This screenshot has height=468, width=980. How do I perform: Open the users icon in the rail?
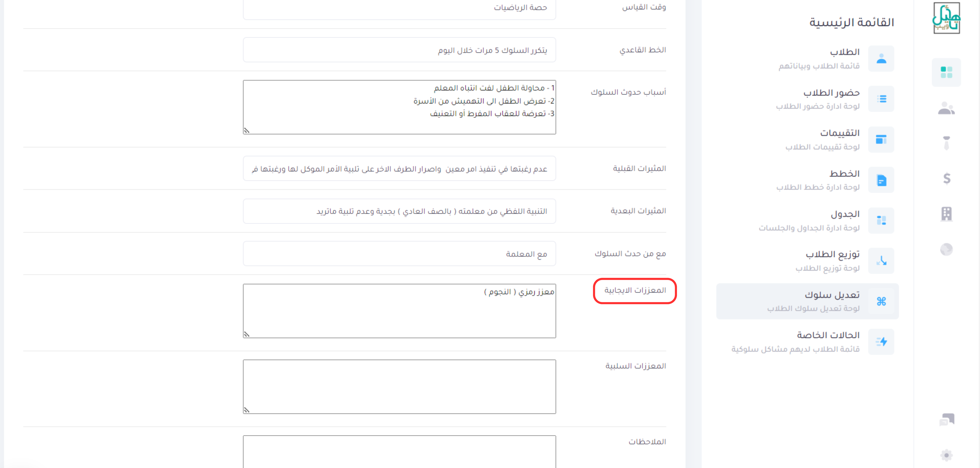pos(946,108)
